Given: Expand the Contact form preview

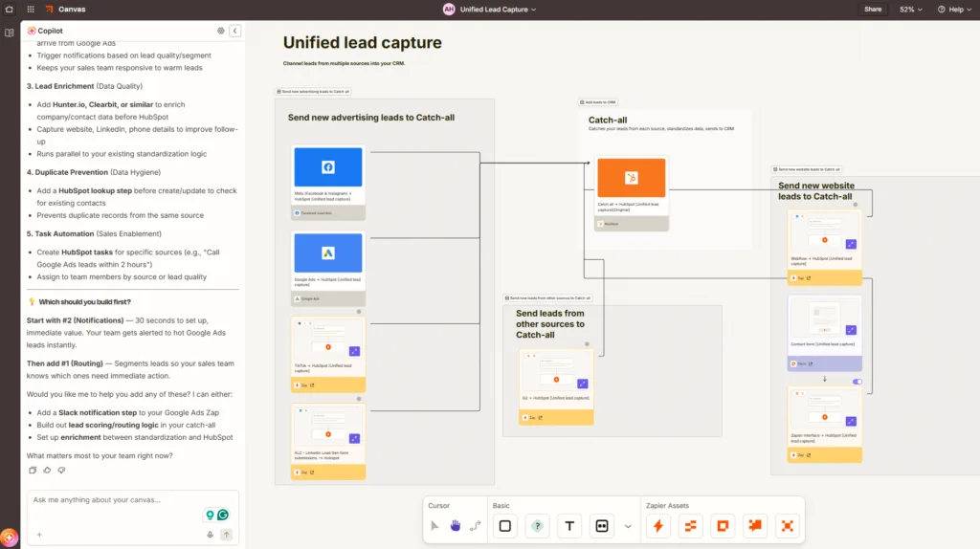Looking at the screenshot, I should (x=851, y=330).
